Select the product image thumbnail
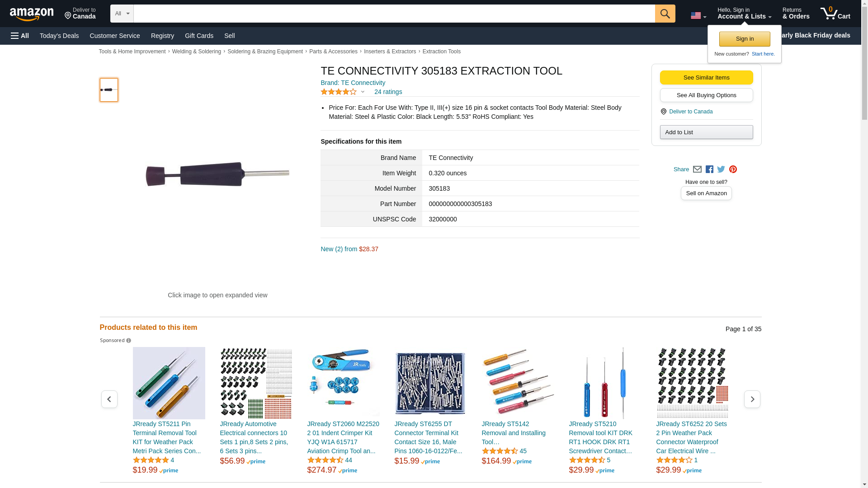868x488 pixels. point(109,90)
